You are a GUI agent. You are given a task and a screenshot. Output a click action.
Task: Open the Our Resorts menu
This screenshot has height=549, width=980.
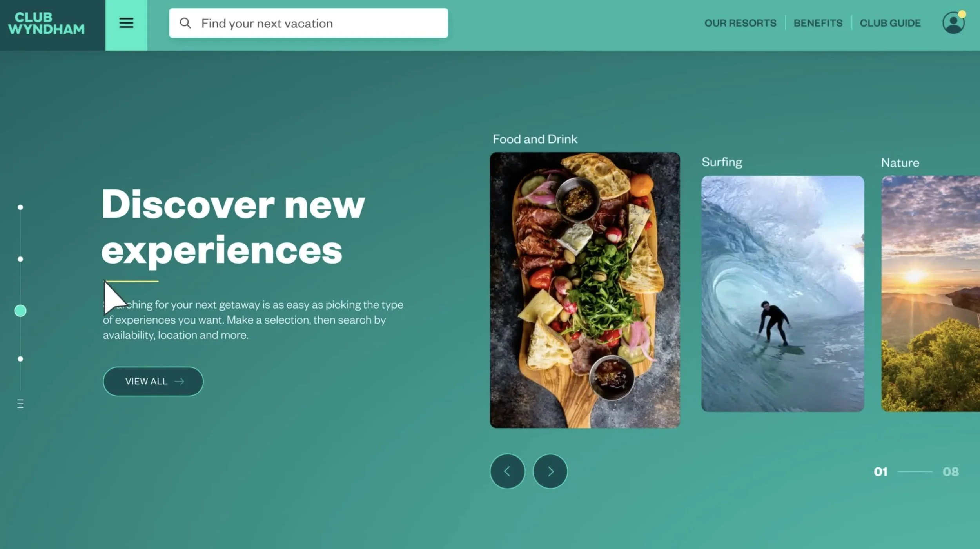[x=740, y=23]
